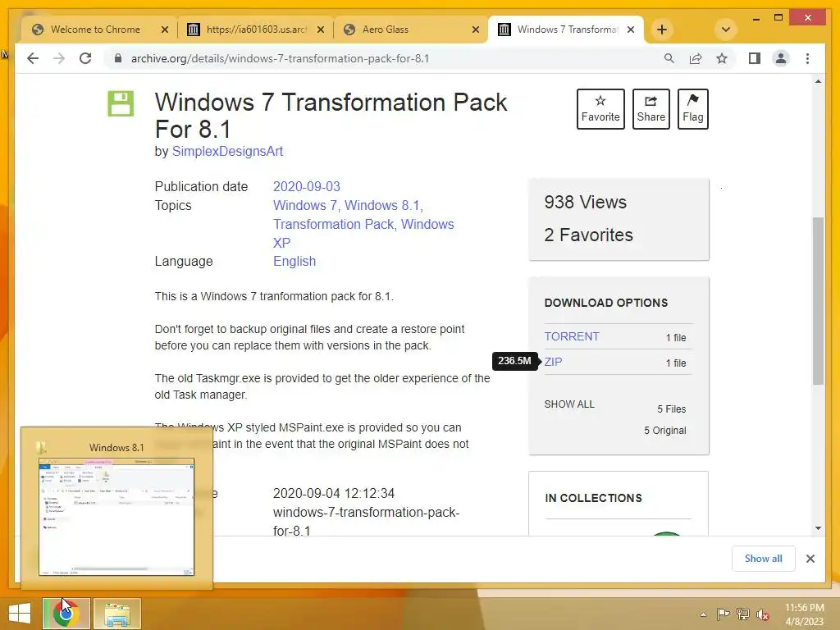
Task: Close the Windows 7 Transformation tab
Action: [631, 30]
